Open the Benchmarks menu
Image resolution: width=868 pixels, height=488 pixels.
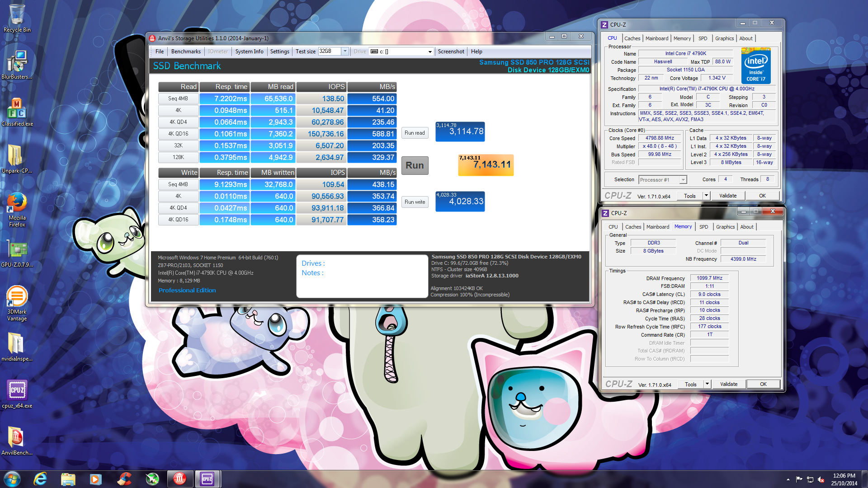186,52
